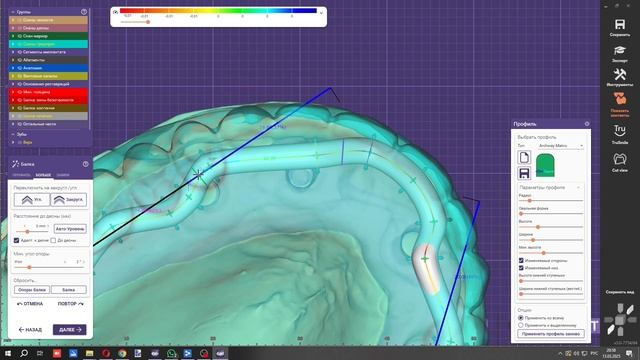Screen dimensions: 640x360
Task: Toggle visibility eye of the Abutments group
Action: tap(19, 60)
